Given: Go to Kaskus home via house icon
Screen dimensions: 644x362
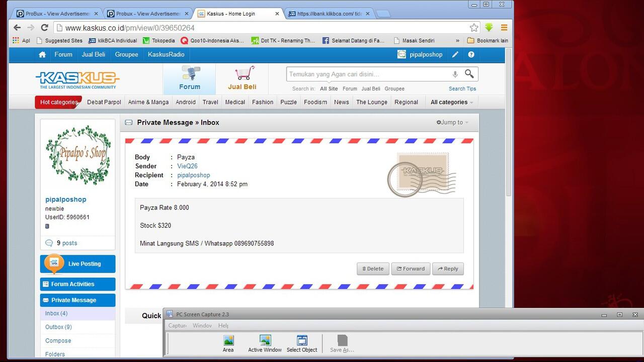Looking at the screenshot, I should (42, 55).
